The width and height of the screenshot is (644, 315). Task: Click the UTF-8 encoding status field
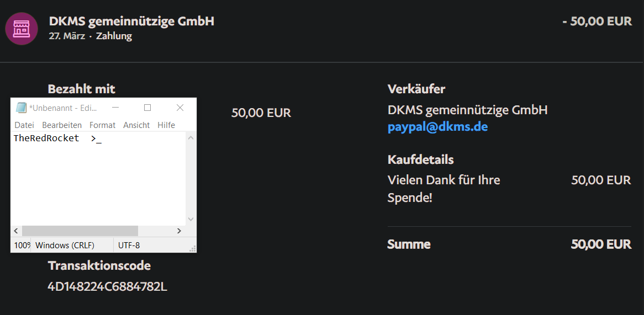pyautogui.click(x=129, y=245)
